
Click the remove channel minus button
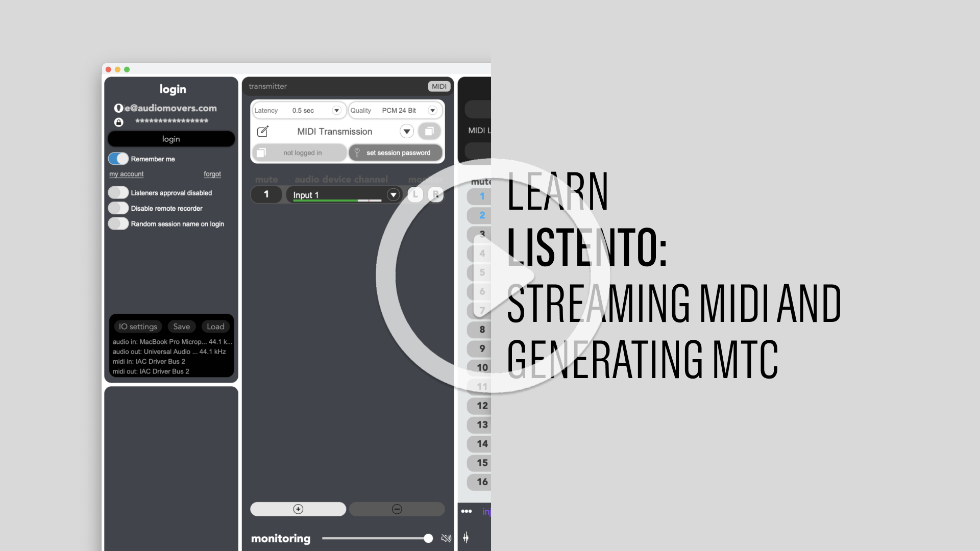coord(397,509)
